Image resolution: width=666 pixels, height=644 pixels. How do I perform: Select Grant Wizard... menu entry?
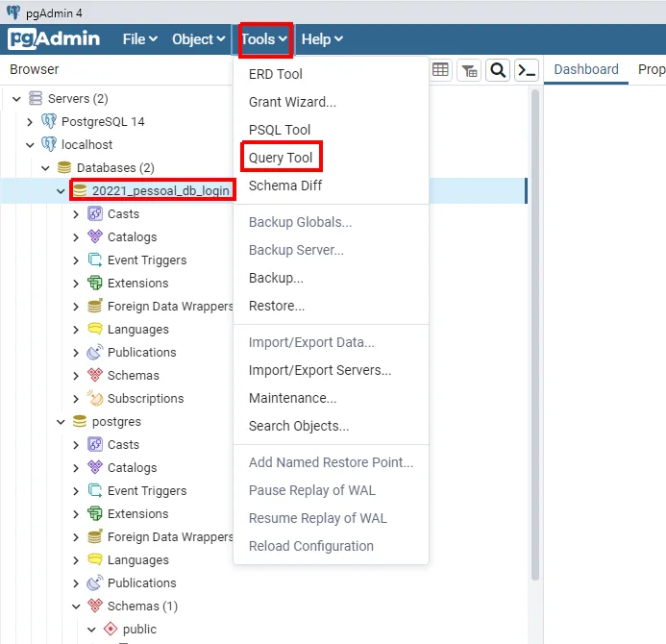(292, 102)
